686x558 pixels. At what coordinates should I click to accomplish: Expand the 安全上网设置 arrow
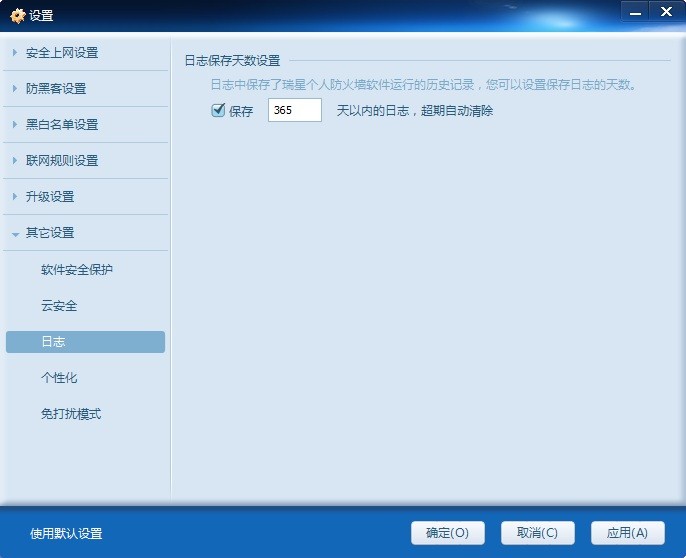coord(15,53)
